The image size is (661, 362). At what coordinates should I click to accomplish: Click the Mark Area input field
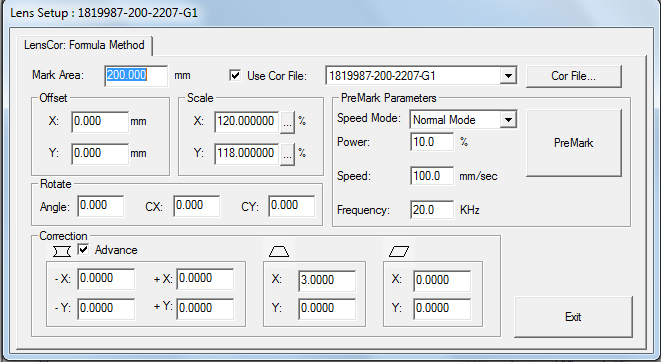pyautogui.click(x=136, y=76)
